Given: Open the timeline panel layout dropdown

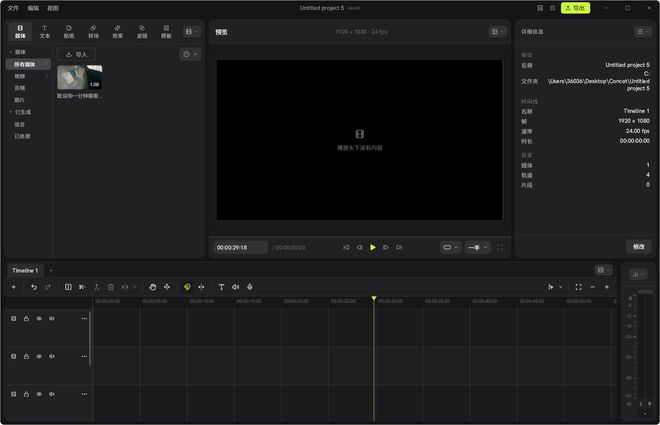Looking at the screenshot, I should point(604,270).
